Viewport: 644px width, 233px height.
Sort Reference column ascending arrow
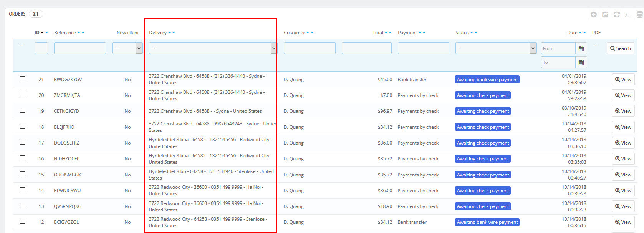click(x=83, y=33)
